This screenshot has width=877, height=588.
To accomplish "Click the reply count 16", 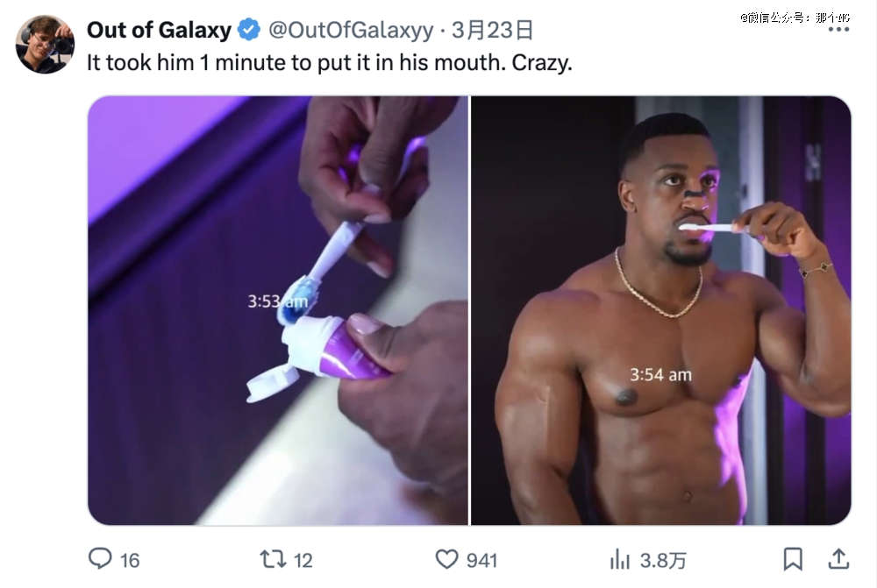I will pyautogui.click(x=130, y=560).
